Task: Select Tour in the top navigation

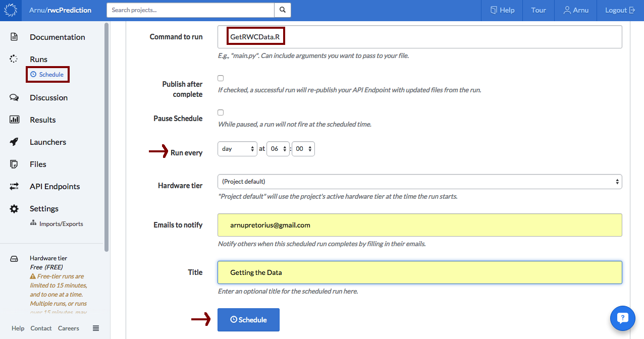Action: pos(538,10)
